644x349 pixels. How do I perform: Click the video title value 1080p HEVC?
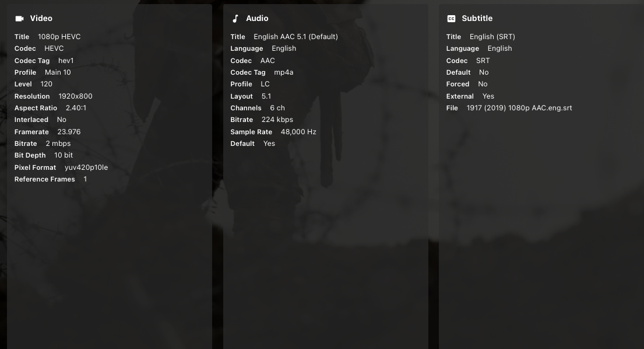coord(59,37)
